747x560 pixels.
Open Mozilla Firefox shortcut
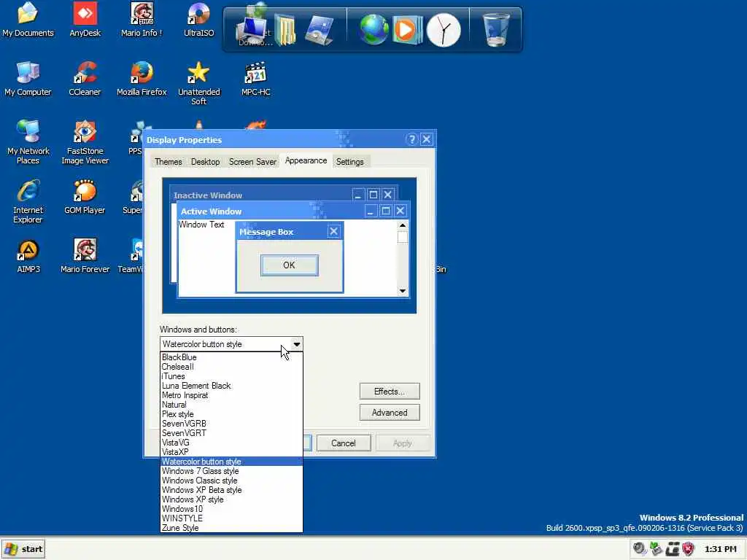pos(142,79)
